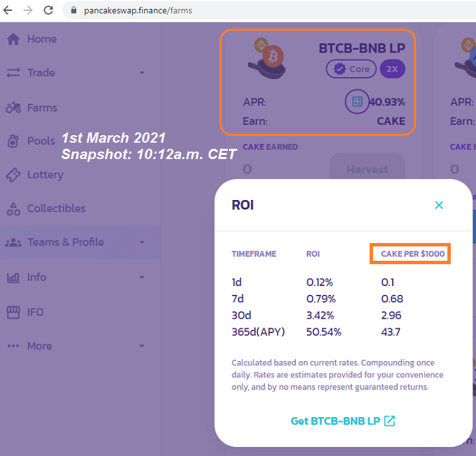Screen dimensions: 476x456
Task: Click the Home house icon
Action: click(x=14, y=39)
